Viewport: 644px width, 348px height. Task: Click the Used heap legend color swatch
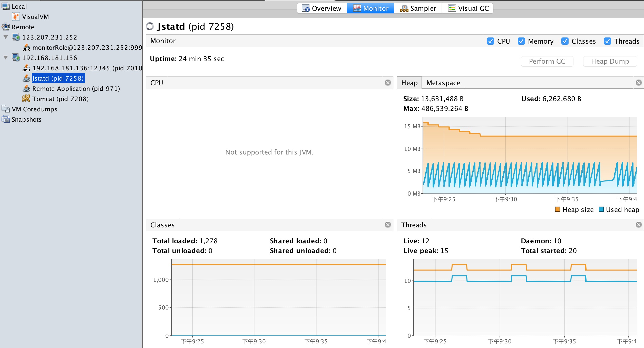[601, 209]
